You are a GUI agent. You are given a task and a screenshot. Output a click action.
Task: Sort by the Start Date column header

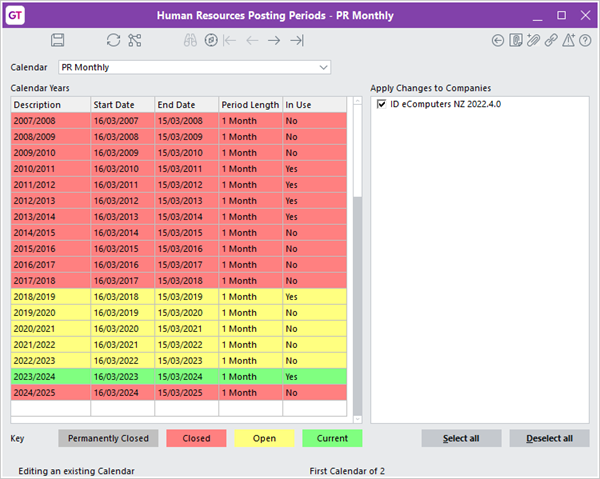[122, 104]
